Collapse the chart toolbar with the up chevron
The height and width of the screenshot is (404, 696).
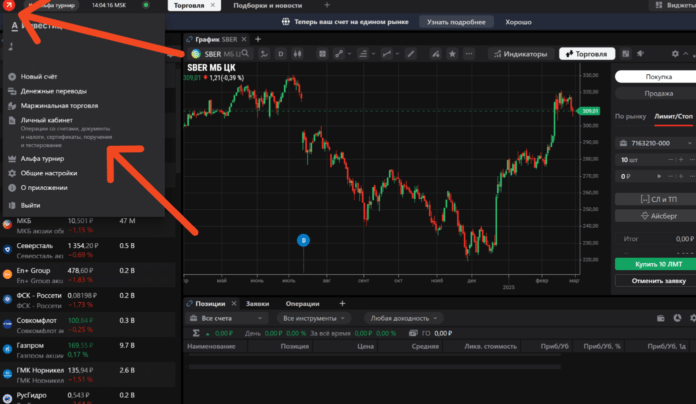(x=686, y=54)
